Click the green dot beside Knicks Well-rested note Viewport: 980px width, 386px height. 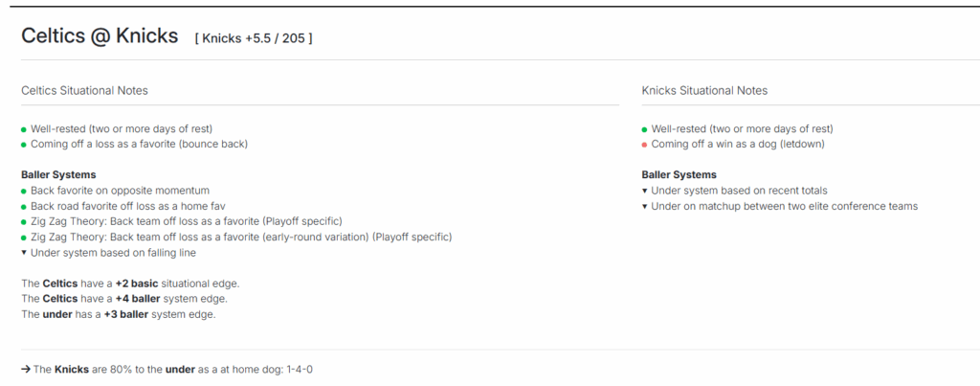point(644,129)
